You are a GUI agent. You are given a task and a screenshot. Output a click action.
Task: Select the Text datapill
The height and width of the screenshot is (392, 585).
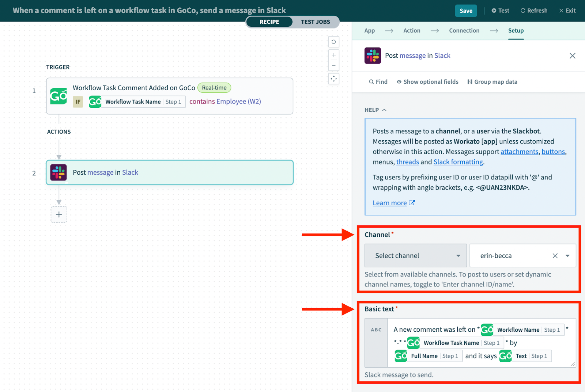tap(525, 356)
